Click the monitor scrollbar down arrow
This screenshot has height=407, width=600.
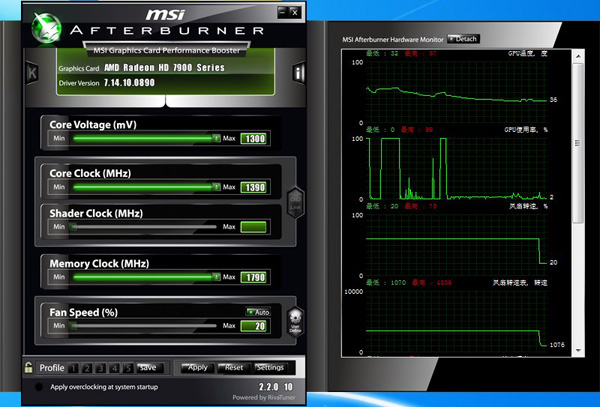[x=578, y=350]
